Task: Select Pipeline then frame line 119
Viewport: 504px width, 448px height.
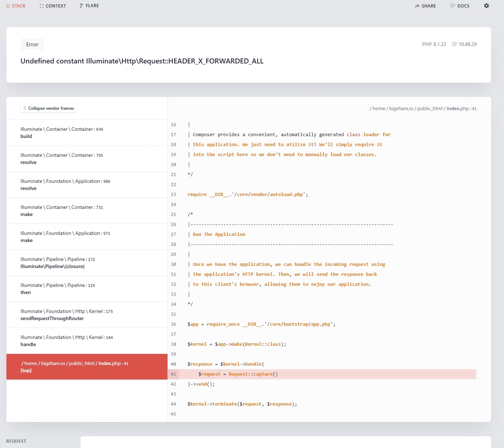Action: coord(87,289)
